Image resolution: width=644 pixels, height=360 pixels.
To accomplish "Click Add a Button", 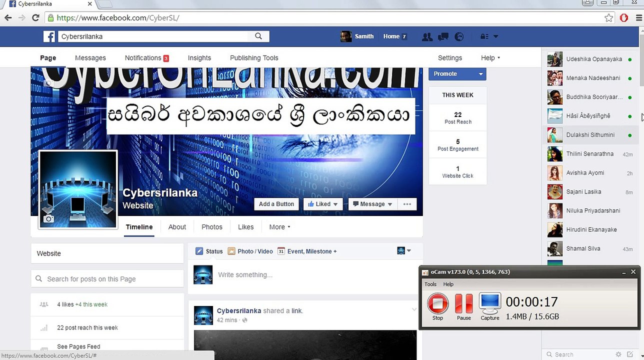I will click(276, 204).
